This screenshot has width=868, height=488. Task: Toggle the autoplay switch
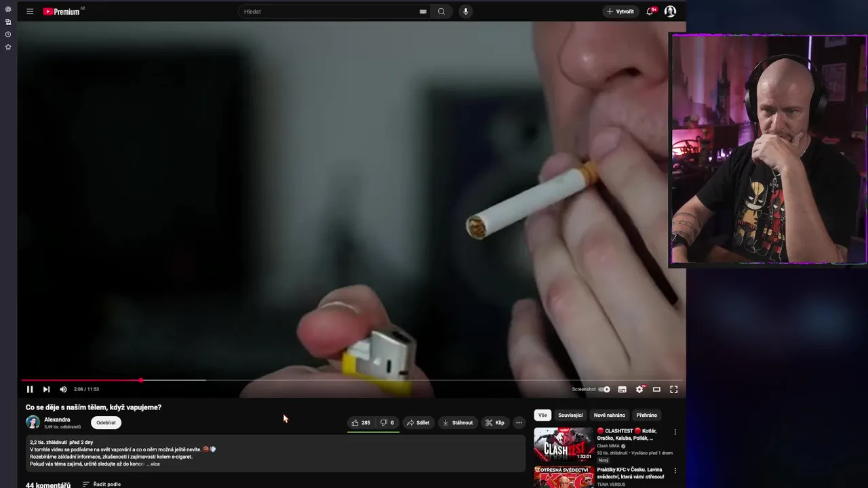(604, 389)
